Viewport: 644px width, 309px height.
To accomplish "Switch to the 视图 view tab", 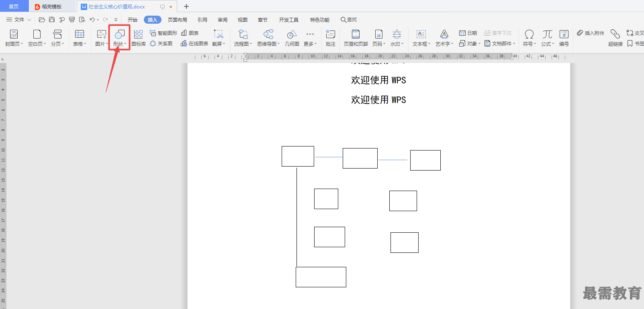I will click(243, 20).
